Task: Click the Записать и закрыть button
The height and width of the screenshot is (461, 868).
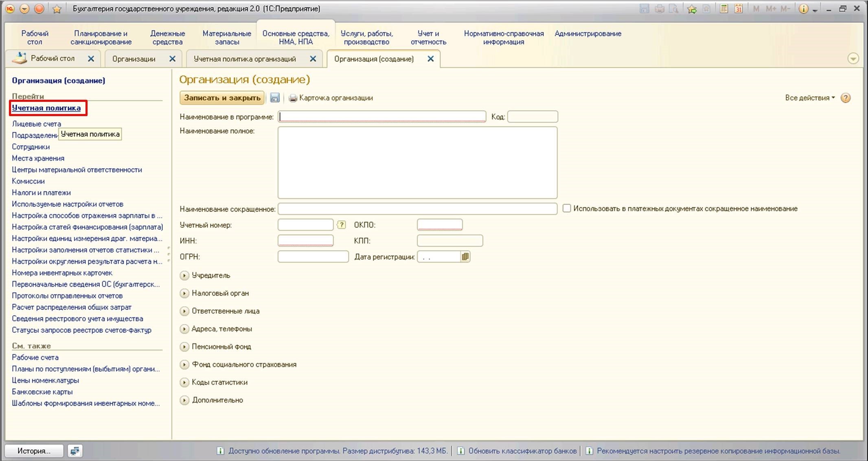Action: [222, 98]
